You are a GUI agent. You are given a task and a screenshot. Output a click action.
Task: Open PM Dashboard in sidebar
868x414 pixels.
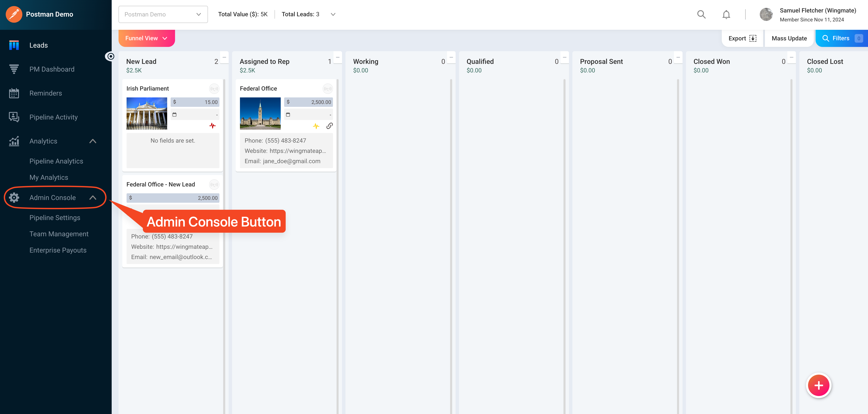pyautogui.click(x=52, y=69)
